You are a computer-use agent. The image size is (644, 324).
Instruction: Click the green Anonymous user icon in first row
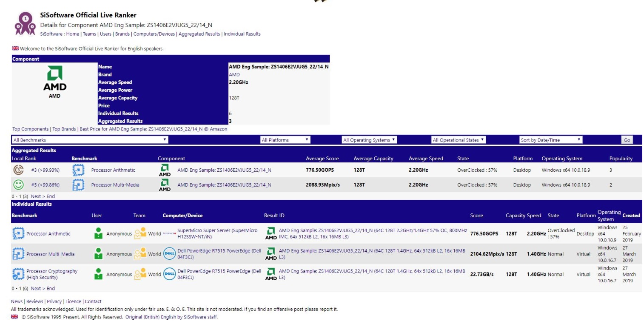(x=99, y=233)
